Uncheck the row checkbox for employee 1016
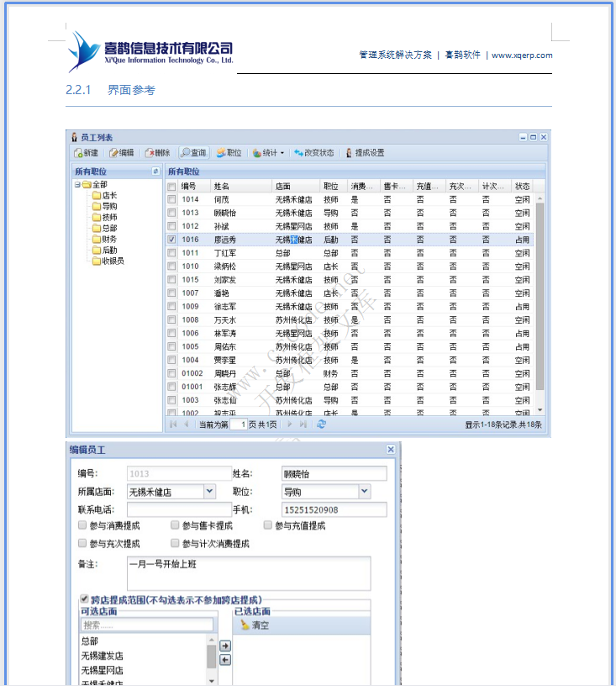Image resolution: width=616 pixels, height=686 pixels. tap(171, 240)
